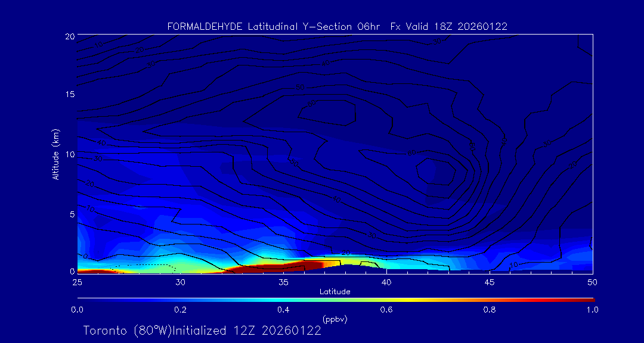The image size is (644, 343).
Task: Click color scale value 0.2
Action: (x=180, y=310)
